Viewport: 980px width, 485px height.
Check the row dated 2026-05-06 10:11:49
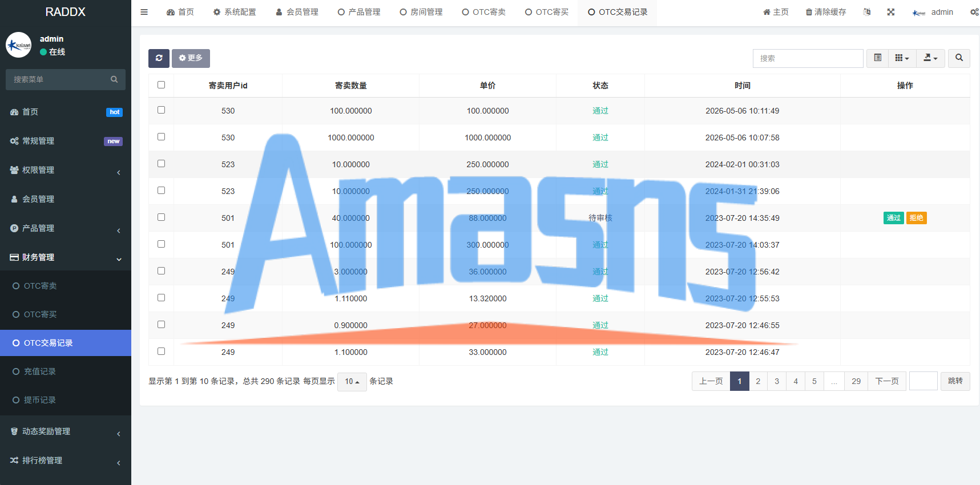pos(161,110)
